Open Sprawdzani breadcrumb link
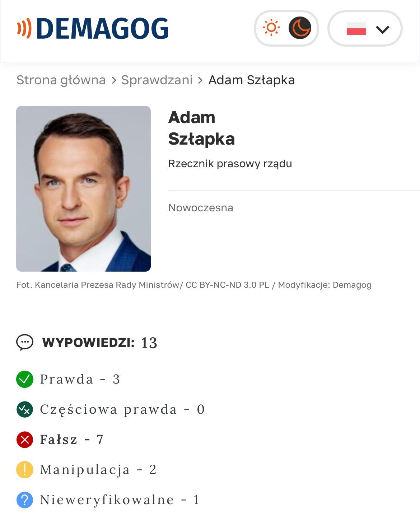Screen dimensions: 420x521 pos(157,80)
